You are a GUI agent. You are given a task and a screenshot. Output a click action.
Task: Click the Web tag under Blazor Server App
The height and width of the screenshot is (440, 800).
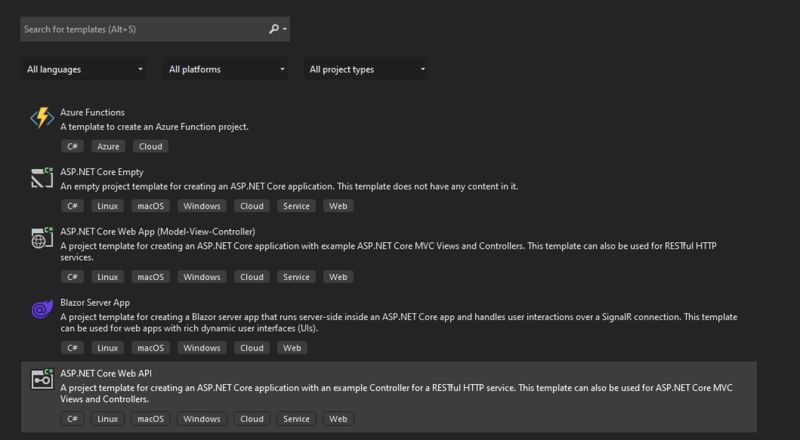(x=292, y=348)
